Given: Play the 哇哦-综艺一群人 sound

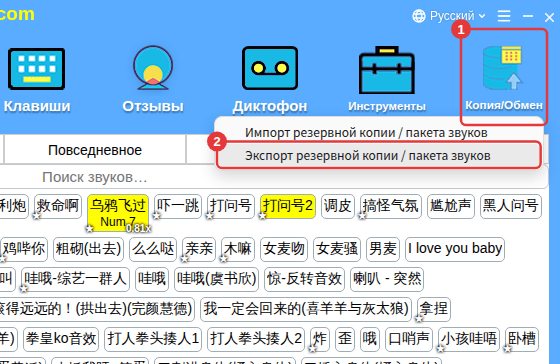Looking at the screenshot, I should click(75, 279).
